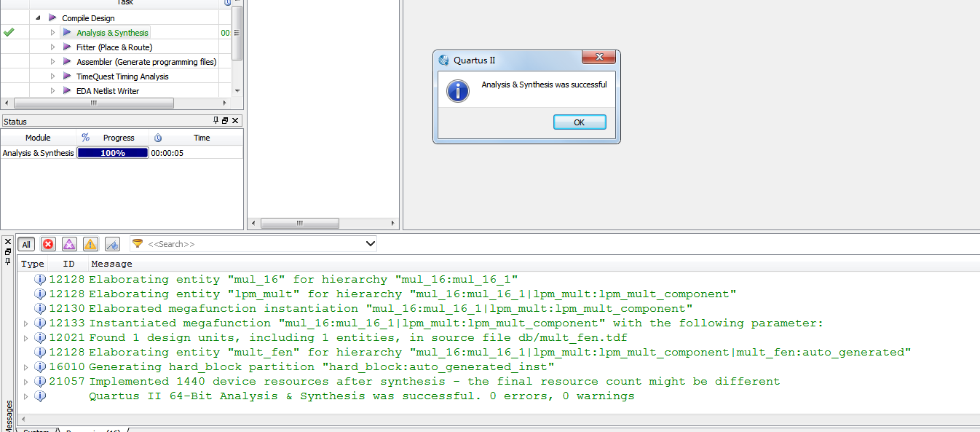Show All messages filter

26,244
